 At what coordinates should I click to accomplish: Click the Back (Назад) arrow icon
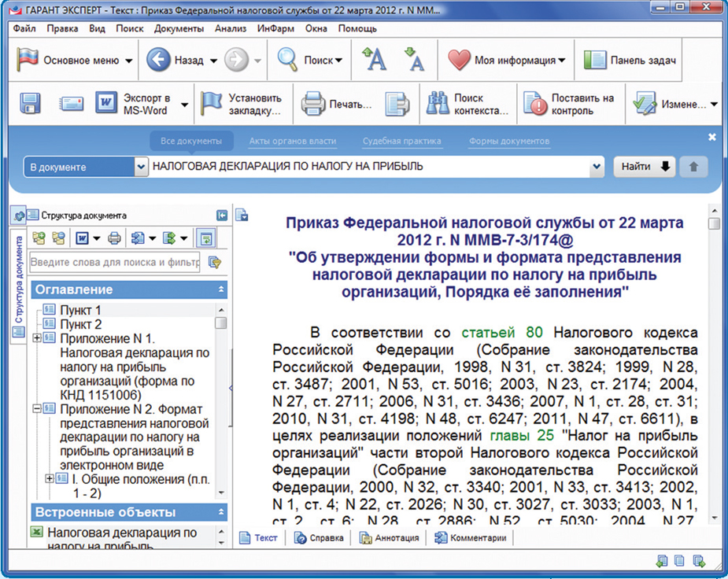point(158,61)
